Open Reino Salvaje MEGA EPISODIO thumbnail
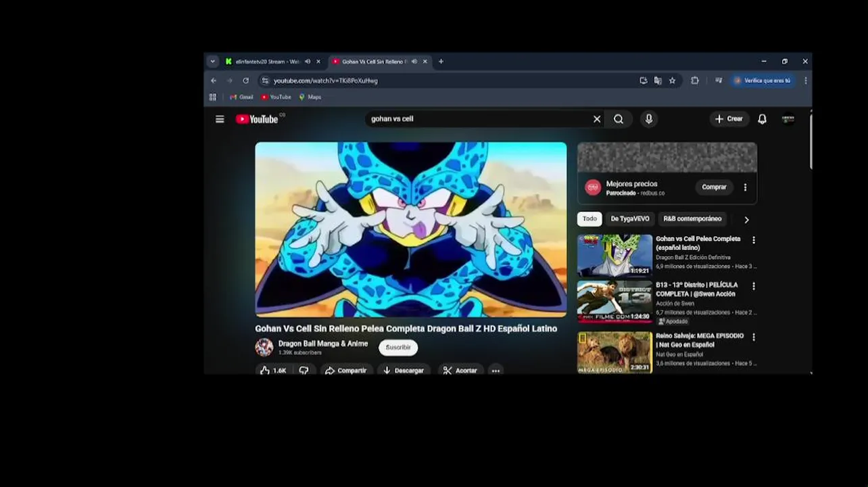 pyautogui.click(x=614, y=352)
